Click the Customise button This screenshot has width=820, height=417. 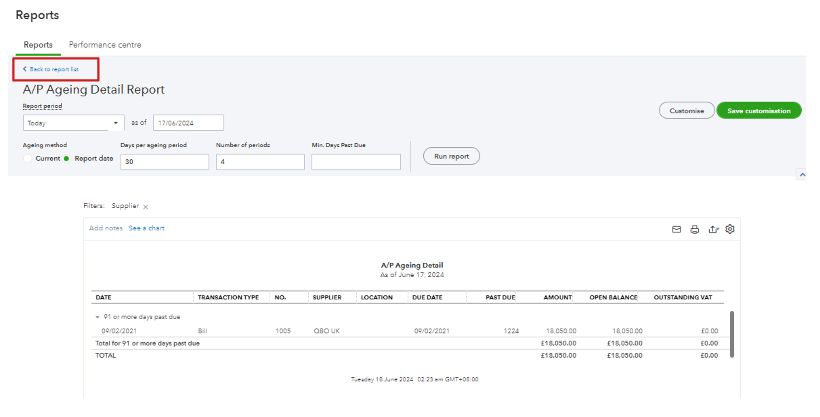point(686,111)
